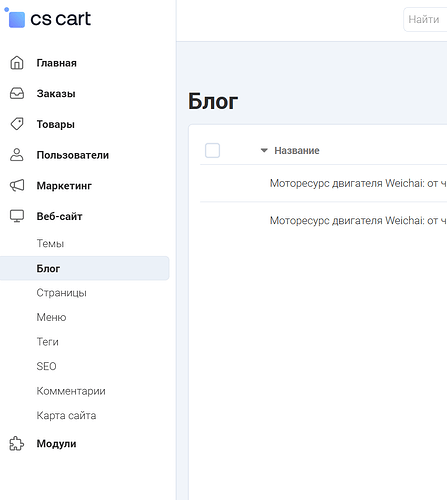Click the Найти search field
This screenshot has height=500, width=447.
[425, 19]
